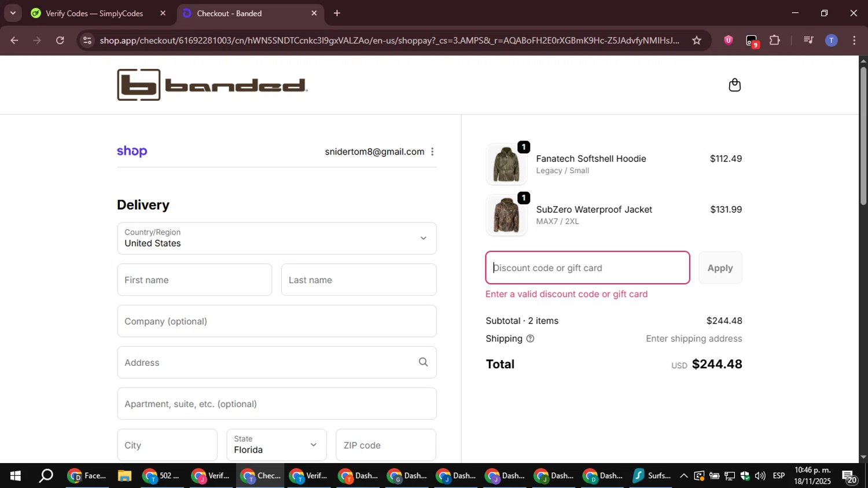This screenshot has width=868, height=488.
Task: Focus the Last name field
Action: (x=359, y=280)
